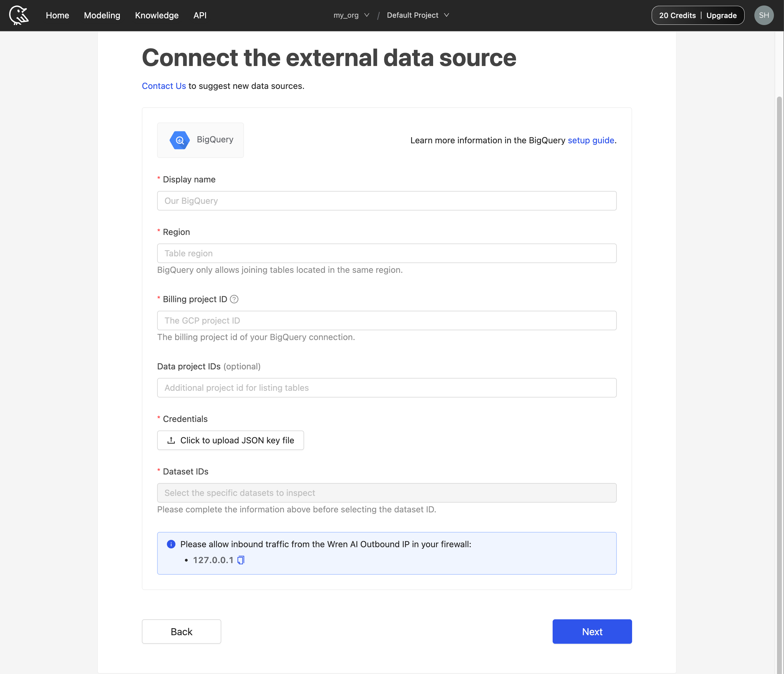Go to the API page
The height and width of the screenshot is (674, 784).
click(200, 16)
